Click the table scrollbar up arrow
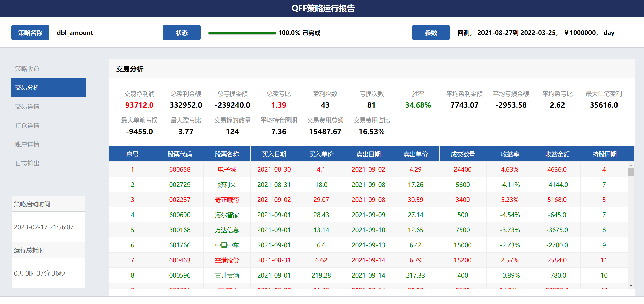The width and height of the screenshot is (644, 304). point(631,165)
